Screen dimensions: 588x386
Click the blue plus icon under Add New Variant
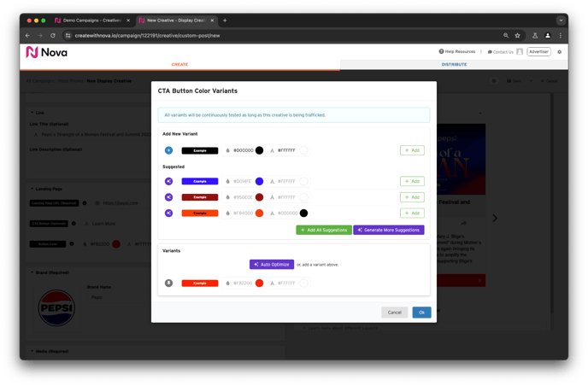click(168, 150)
